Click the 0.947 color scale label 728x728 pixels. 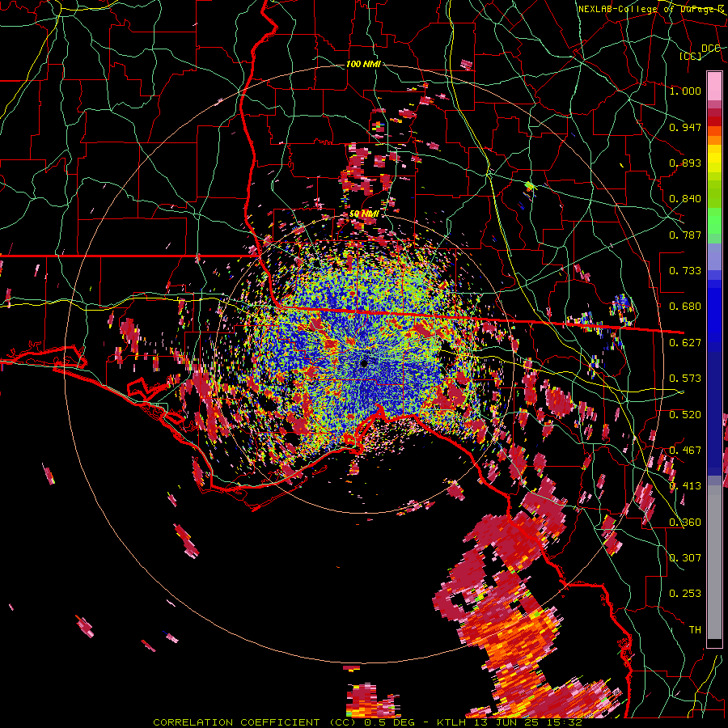coord(685,127)
